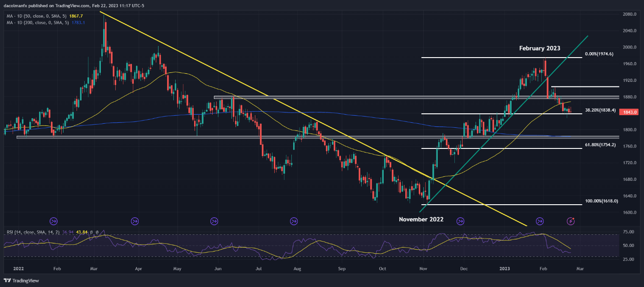The image size is (644, 287).
Task: Click the 2000.0 price axis label
Action: tap(629, 47)
